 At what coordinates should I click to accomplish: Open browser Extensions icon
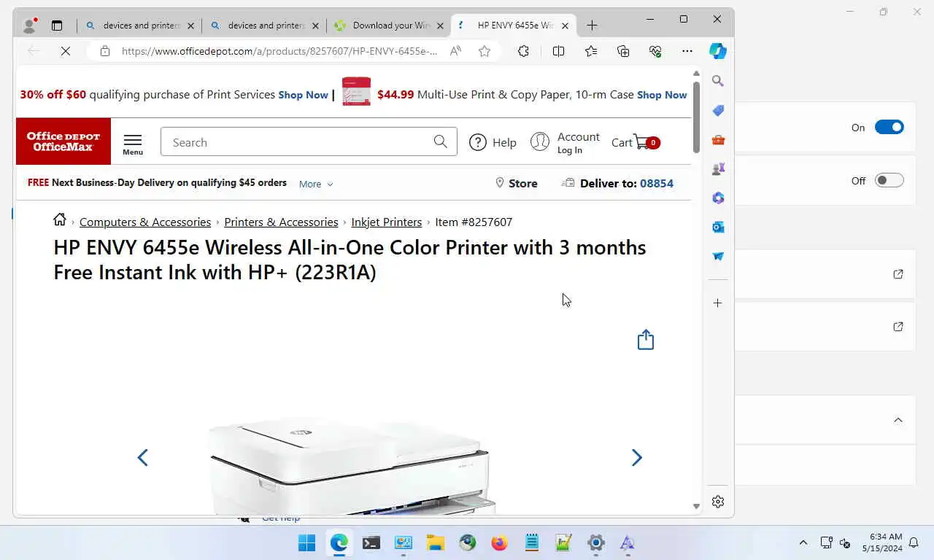pyautogui.click(x=523, y=51)
